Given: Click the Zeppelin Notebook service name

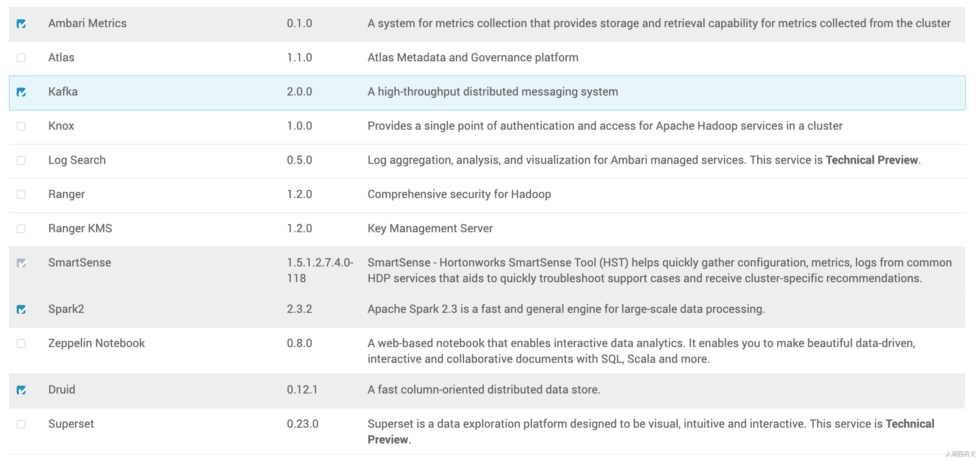Looking at the screenshot, I should tap(97, 343).
